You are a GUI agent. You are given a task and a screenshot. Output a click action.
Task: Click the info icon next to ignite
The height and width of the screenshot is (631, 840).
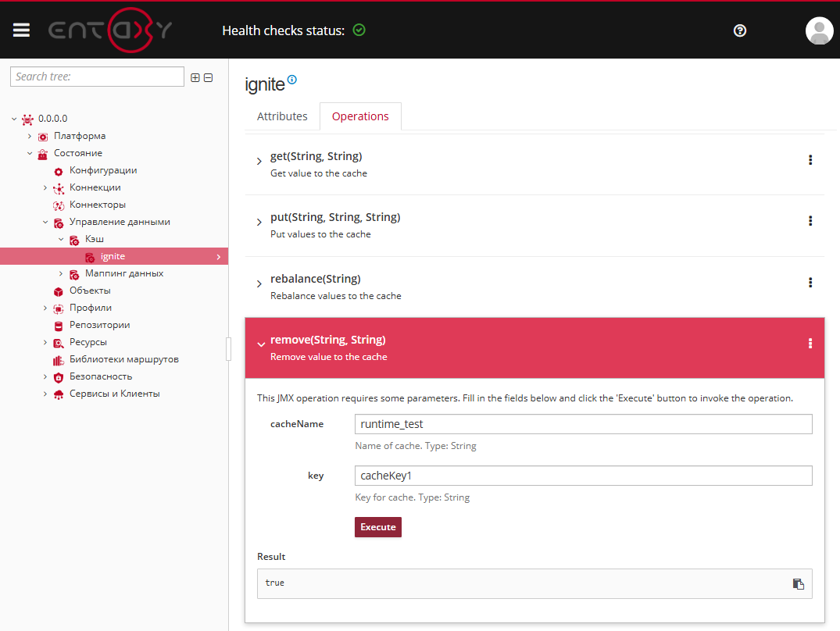click(x=292, y=80)
